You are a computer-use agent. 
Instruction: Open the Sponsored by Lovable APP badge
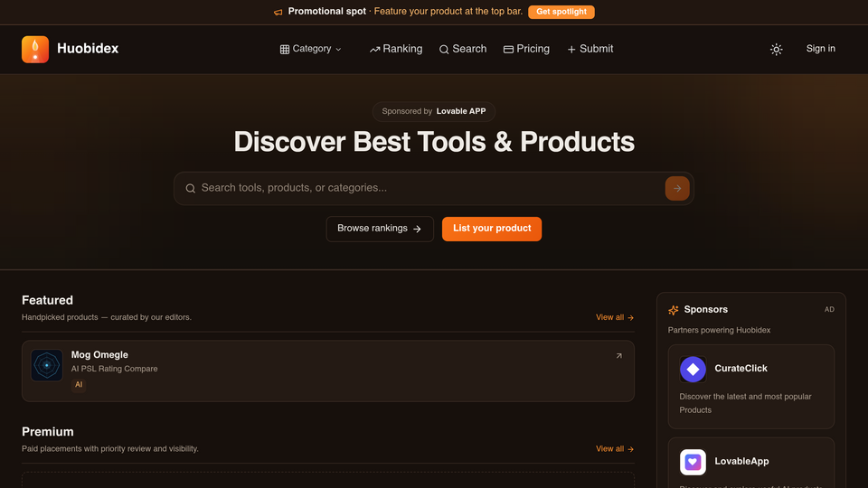[433, 111]
